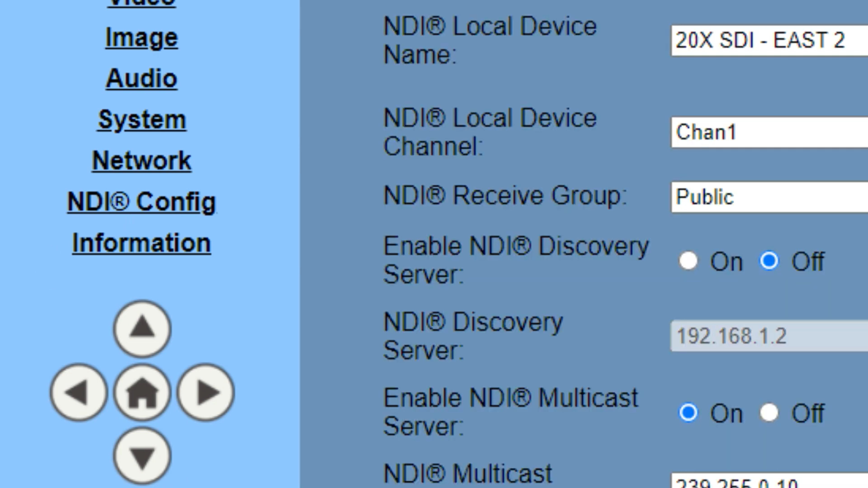The image size is (868, 488).
Task: Open the NDI® Config menu section
Action: point(141,201)
